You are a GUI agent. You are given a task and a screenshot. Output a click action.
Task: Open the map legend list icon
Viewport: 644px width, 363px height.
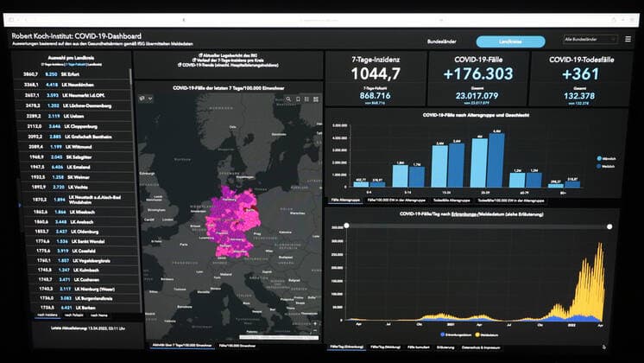click(306, 99)
